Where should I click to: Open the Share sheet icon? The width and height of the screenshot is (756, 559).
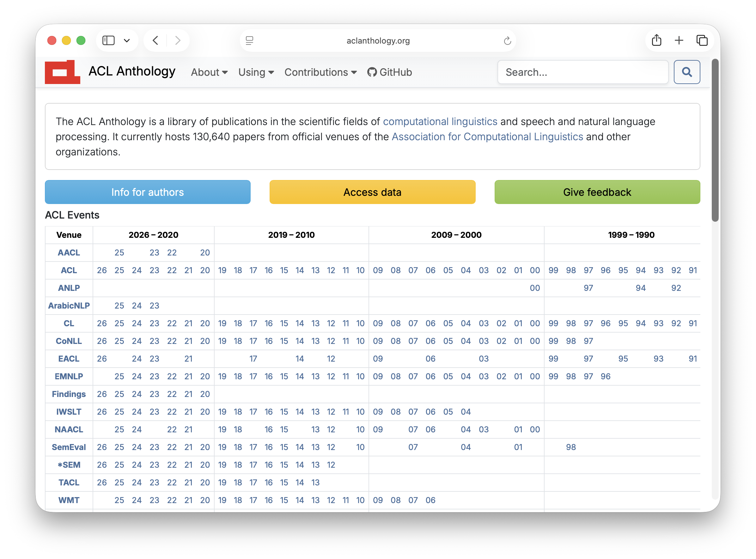pyautogui.click(x=656, y=40)
